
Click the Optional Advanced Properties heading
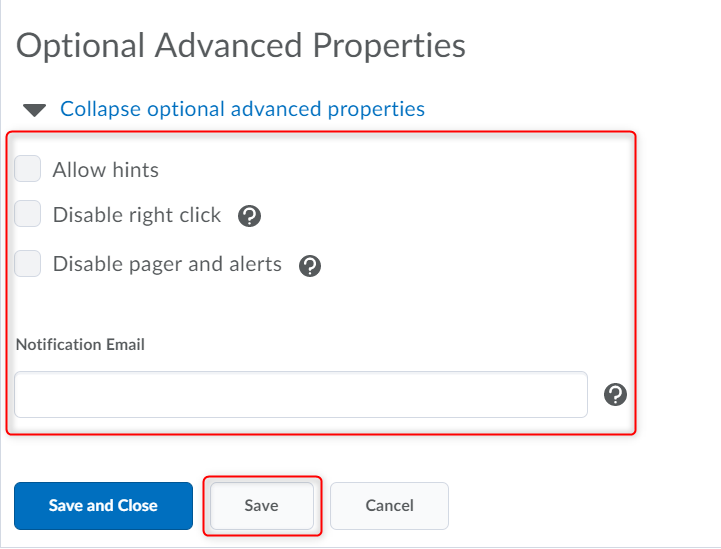pyautogui.click(x=241, y=46)
